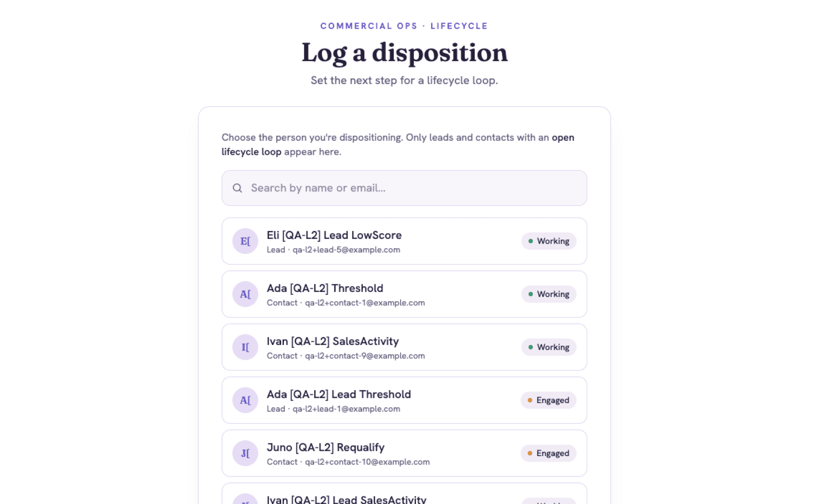Click Working badge on Eli LowScore row

(548, 241)
